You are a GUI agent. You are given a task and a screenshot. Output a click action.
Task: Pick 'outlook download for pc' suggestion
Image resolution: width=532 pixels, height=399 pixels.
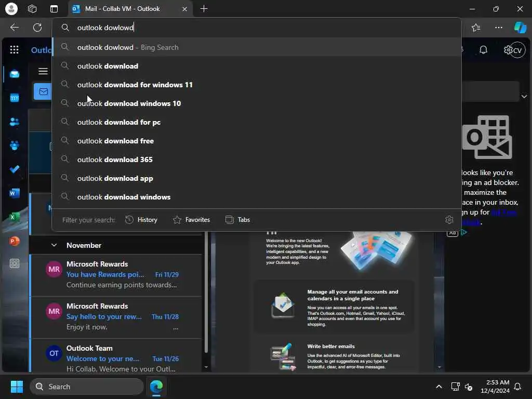257,122
